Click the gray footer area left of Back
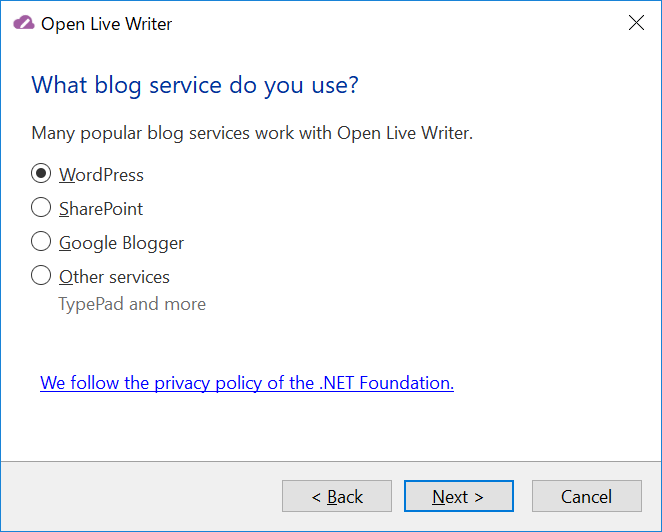 coord(141,496)
